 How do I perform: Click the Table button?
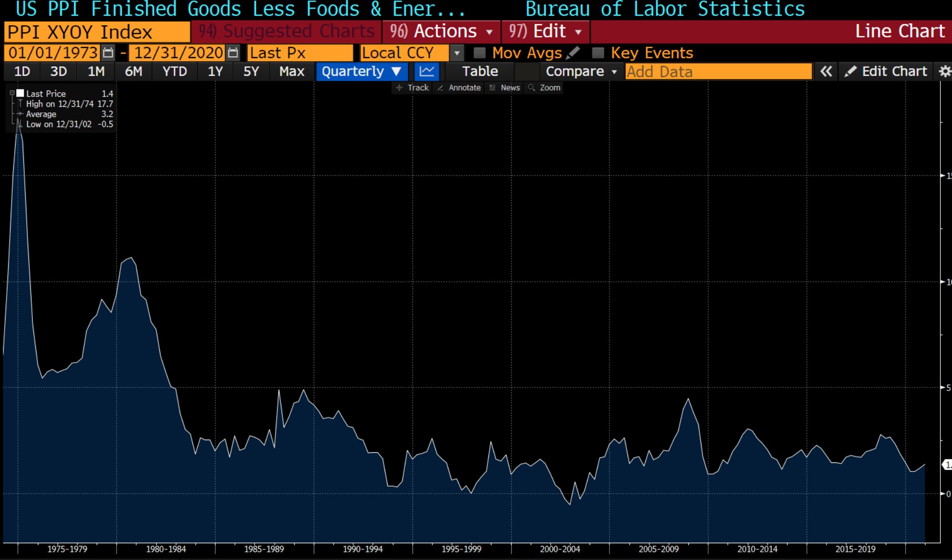coord(480,71)
